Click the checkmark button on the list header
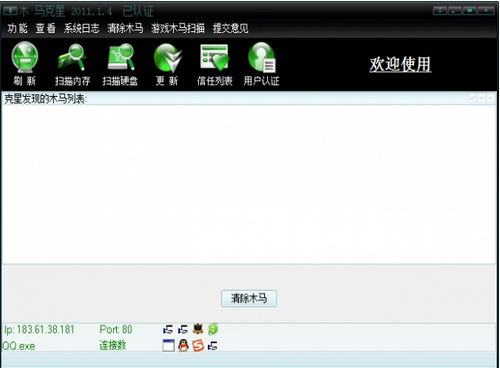The width and height of the screenshot is (500, 368). [472, 98]
